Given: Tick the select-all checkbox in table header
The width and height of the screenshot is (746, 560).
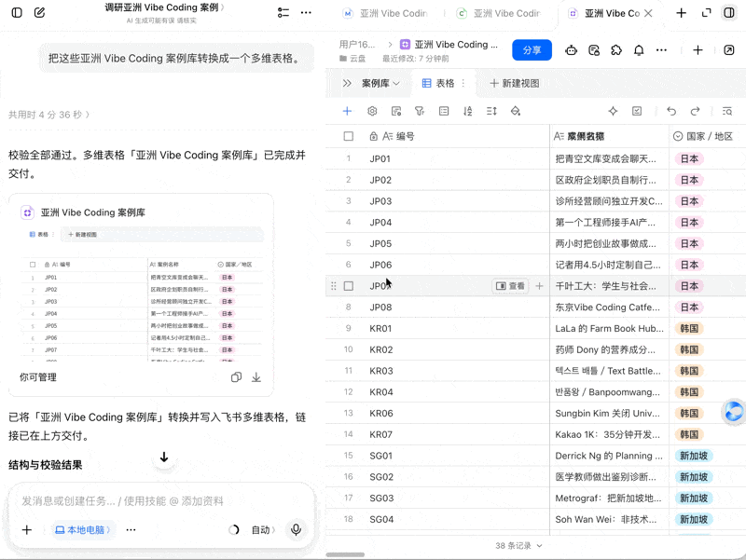Looking at the screenshot, I should pyautogui.click(x=348, y=136).
